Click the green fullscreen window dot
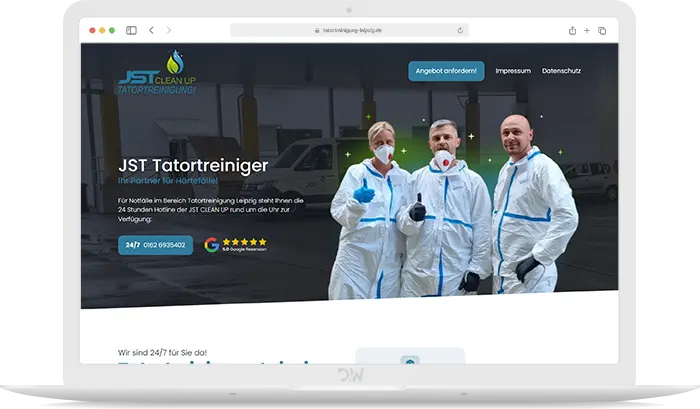Screen dimensions: 700x409 click(112, 30)
